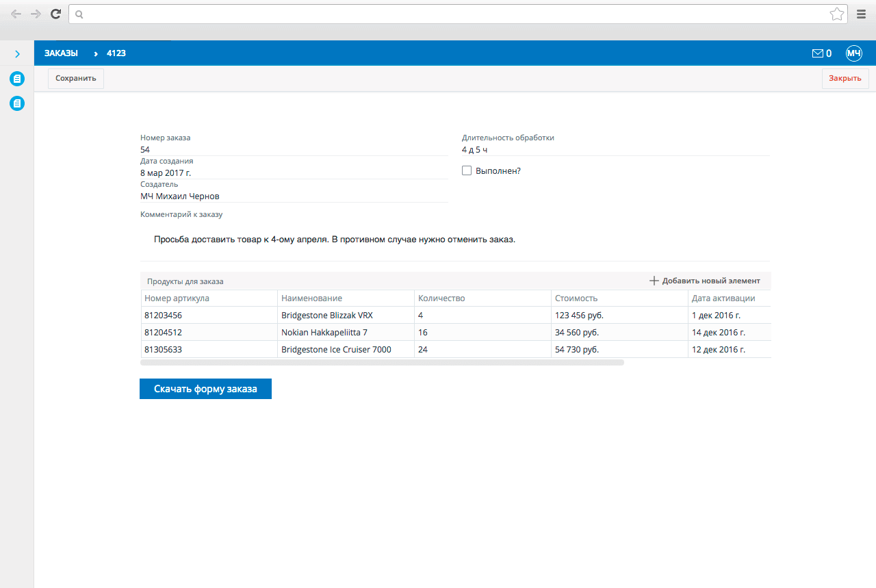Click the 4123 breadcrumb item
Viewport: 876px width, 588px height.
pyautogui.click(x=116, y=53)
